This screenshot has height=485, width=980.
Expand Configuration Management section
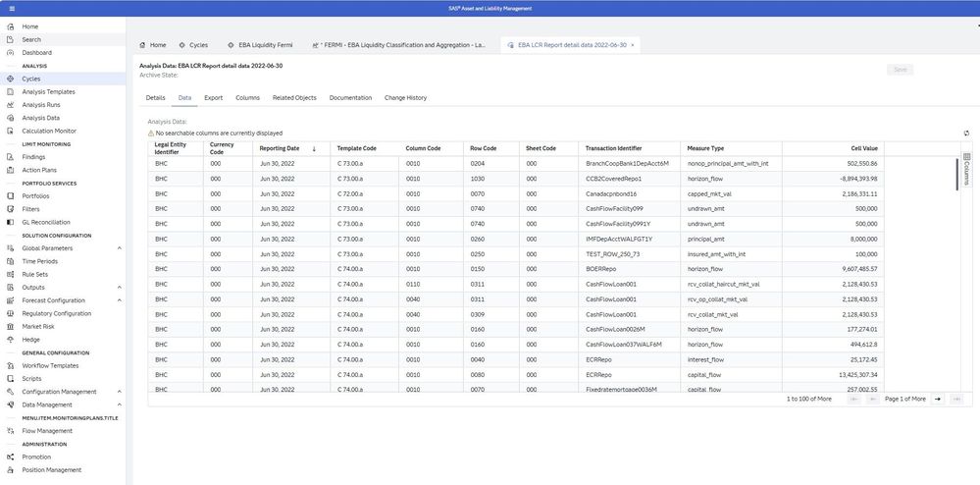click(x=120, y=392)
